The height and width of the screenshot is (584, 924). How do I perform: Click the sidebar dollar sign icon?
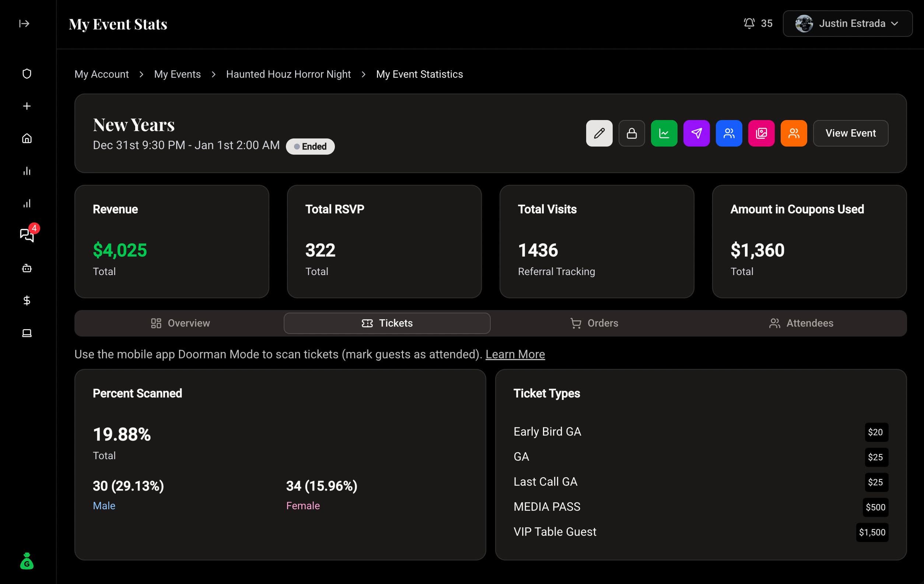[27, 300]
